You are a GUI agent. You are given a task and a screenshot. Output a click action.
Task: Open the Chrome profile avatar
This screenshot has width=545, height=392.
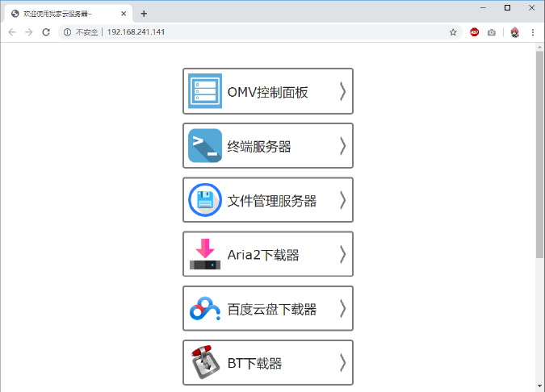tap(514, 32)
